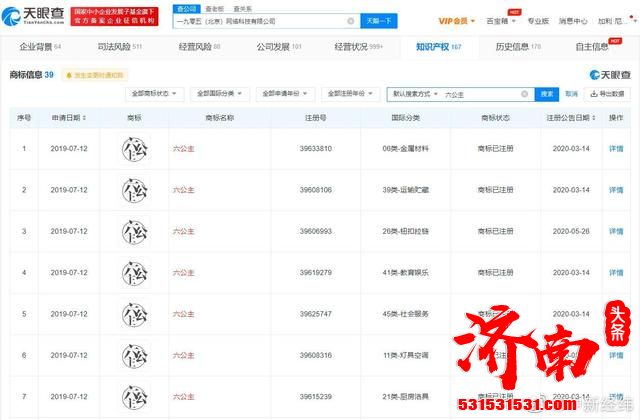This screenshot has width=640, height=420.
Task: Open trademark image for registration 39606993
Action: click(x=135, y=231)
